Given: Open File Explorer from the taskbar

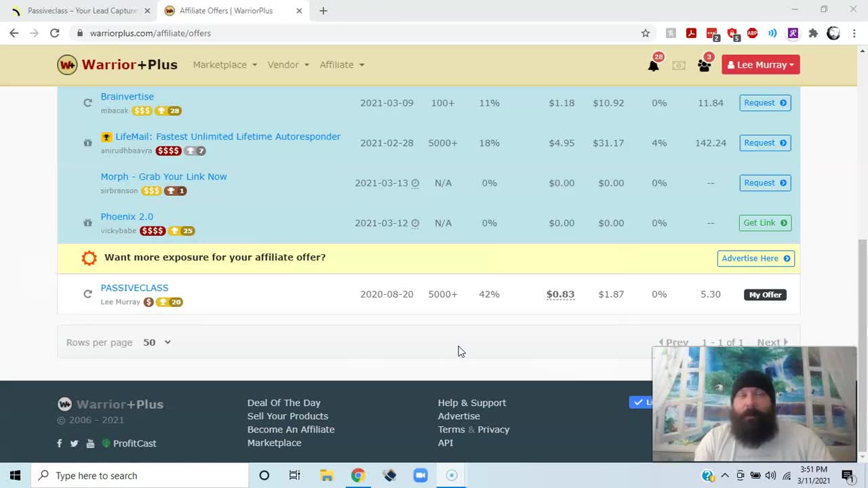Looking at the screenshot, I should click(x=326, y=475).
